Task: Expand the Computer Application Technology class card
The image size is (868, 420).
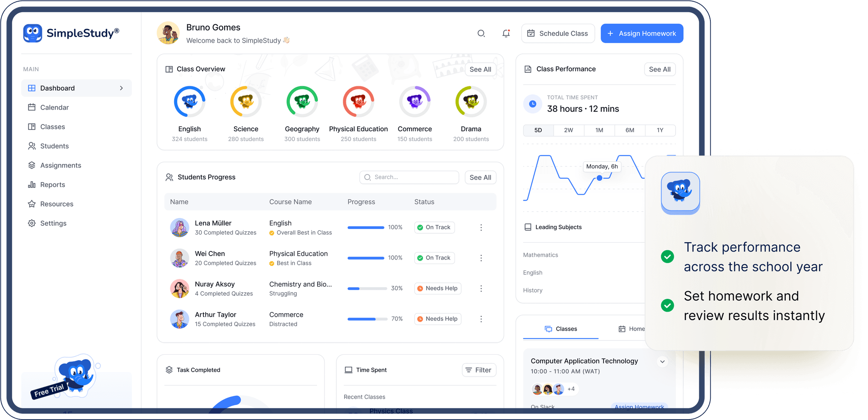Action: click(x=662, y=362)
